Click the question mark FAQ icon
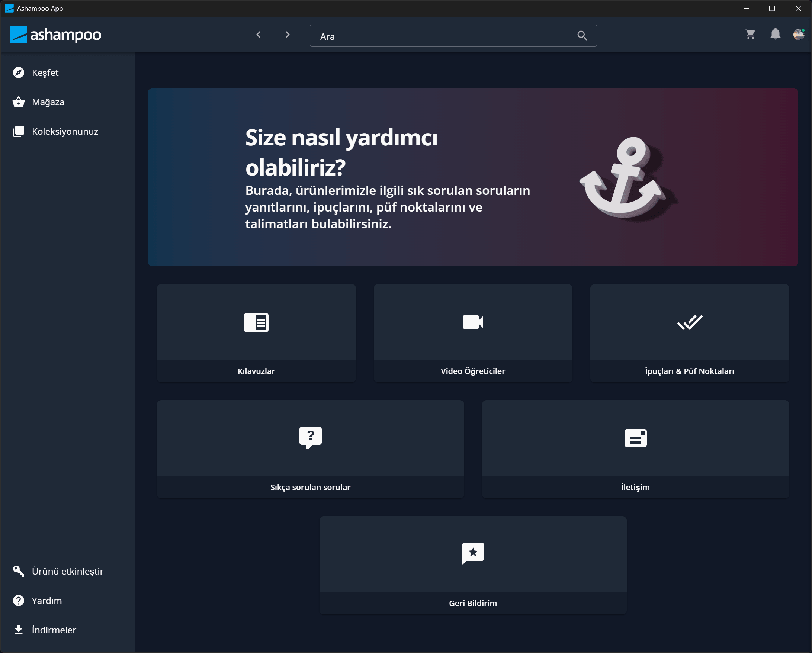812x653 pixels. pyautogui.click(x=310, y=438)
